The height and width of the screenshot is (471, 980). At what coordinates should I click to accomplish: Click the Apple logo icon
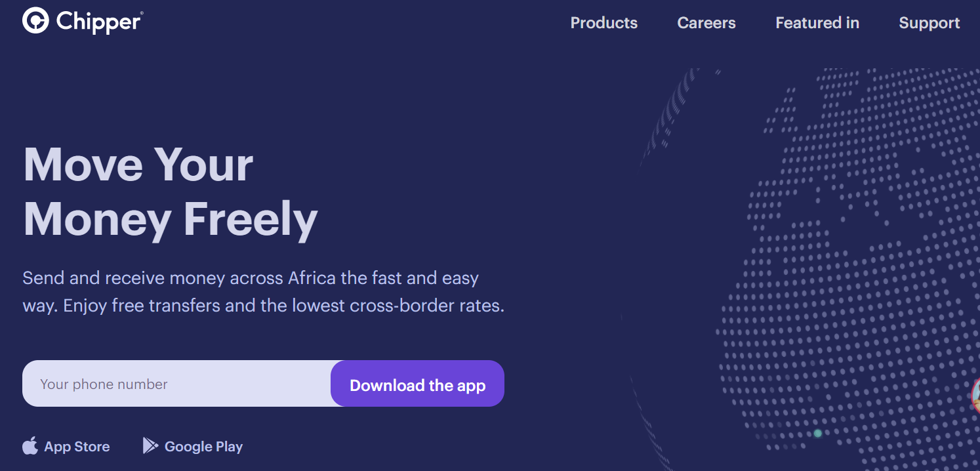(x=30, y=446)
